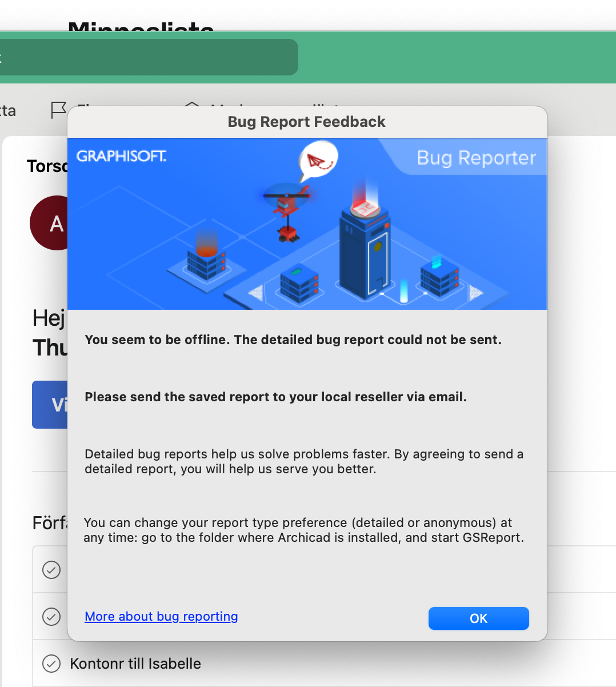Click the dark red A avatar circle
This screenshot has width=616, height=687.
click(49, 223)
